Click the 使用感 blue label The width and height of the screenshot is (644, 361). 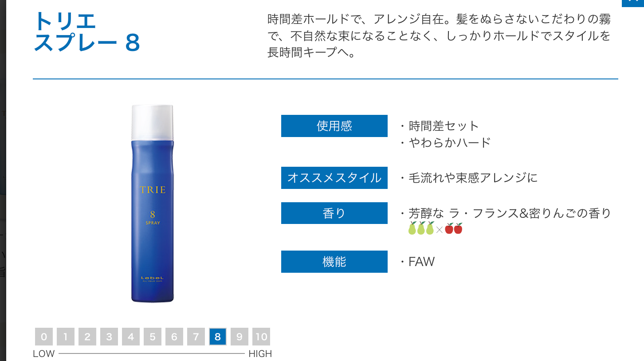click(334, 126)
